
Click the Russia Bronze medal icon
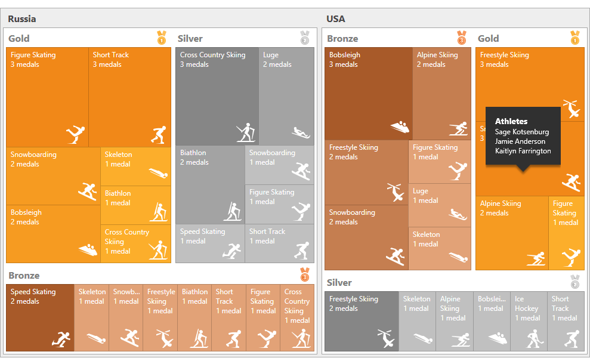click(x=305, y=275)
